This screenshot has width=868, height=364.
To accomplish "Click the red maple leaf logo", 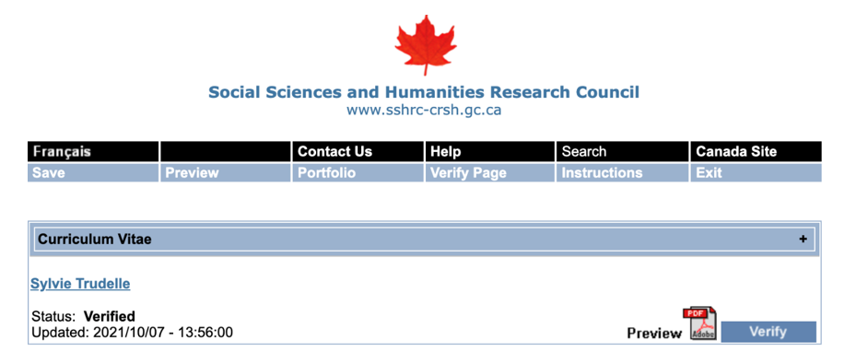I will point(426,45).
